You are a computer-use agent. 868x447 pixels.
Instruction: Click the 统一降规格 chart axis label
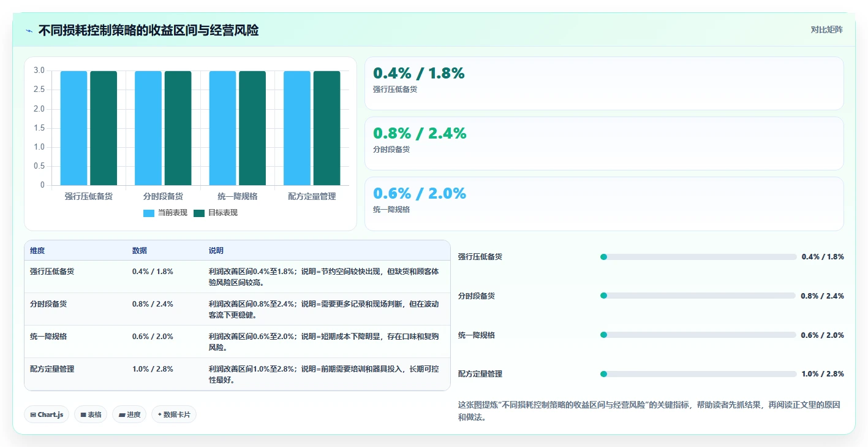point(238,196)
